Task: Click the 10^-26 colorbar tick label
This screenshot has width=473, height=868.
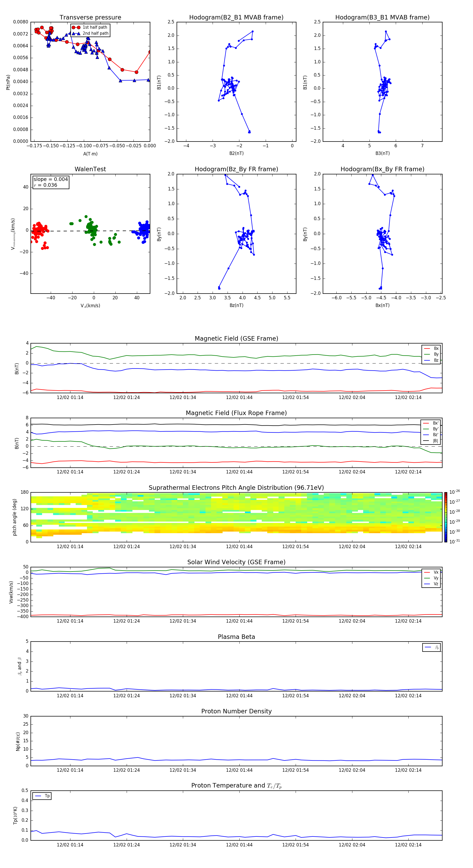Action: 455,492
